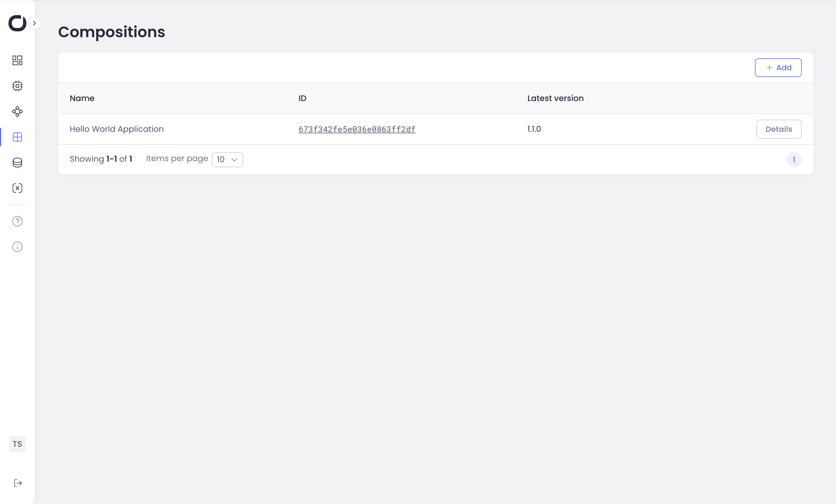Viewport: 836px width, 504px height.
Task: Click the logout icon
Action: point(18,483)
